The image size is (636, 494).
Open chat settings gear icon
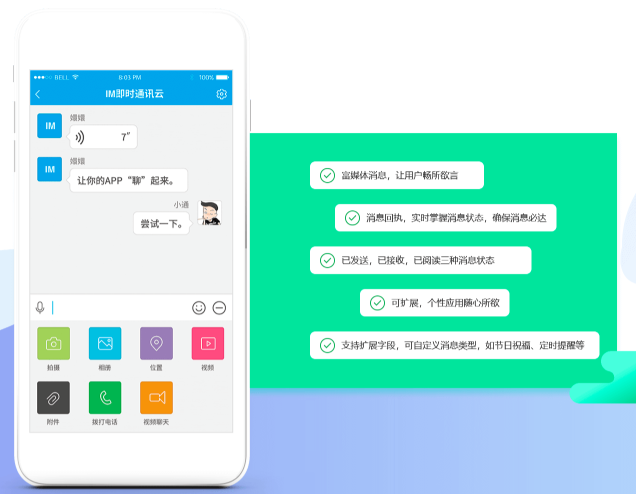pos(221,94)
